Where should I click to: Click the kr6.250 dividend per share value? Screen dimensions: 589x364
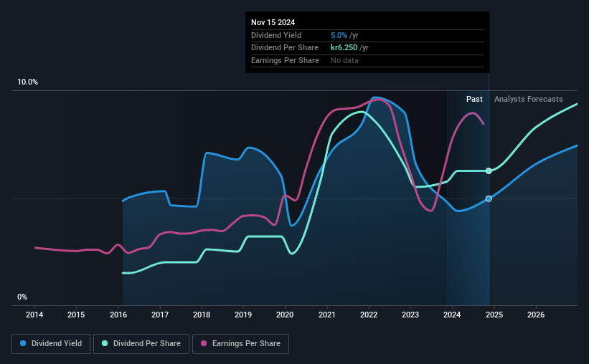pyautogui.click(x=344, y=48)
